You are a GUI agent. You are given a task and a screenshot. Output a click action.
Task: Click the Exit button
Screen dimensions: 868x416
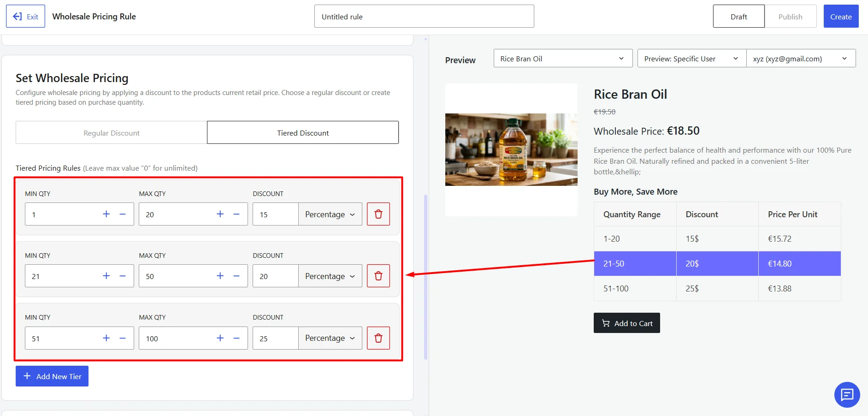click(25, 17)
